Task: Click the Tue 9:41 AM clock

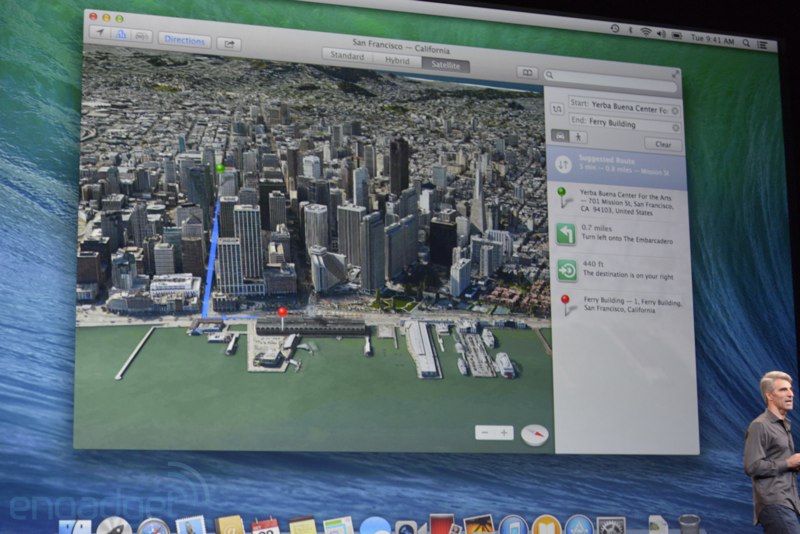Action: point(712,39)
